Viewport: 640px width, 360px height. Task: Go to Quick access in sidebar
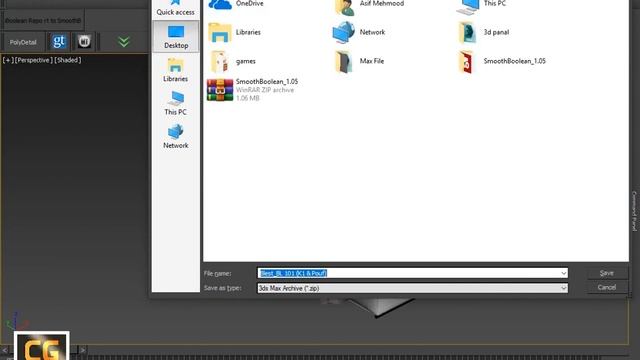(x=176, y=8)
